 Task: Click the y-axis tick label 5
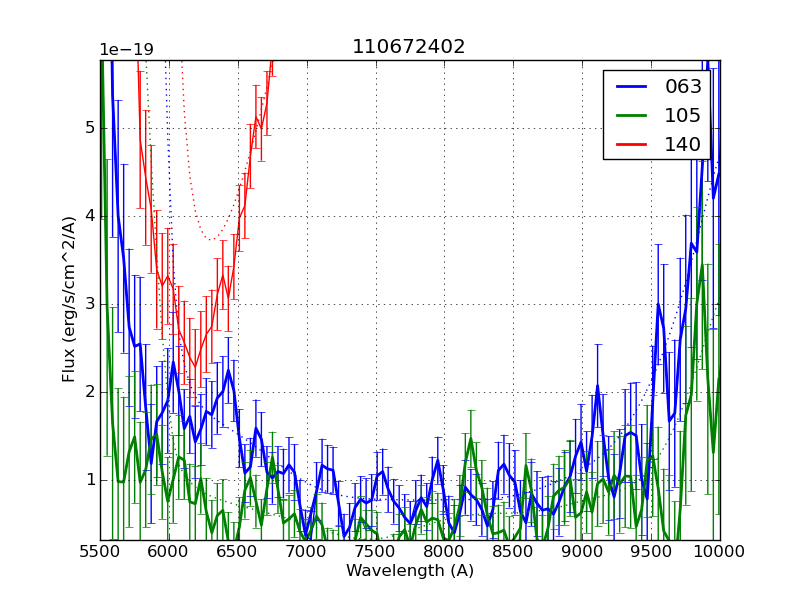point(89,128)
